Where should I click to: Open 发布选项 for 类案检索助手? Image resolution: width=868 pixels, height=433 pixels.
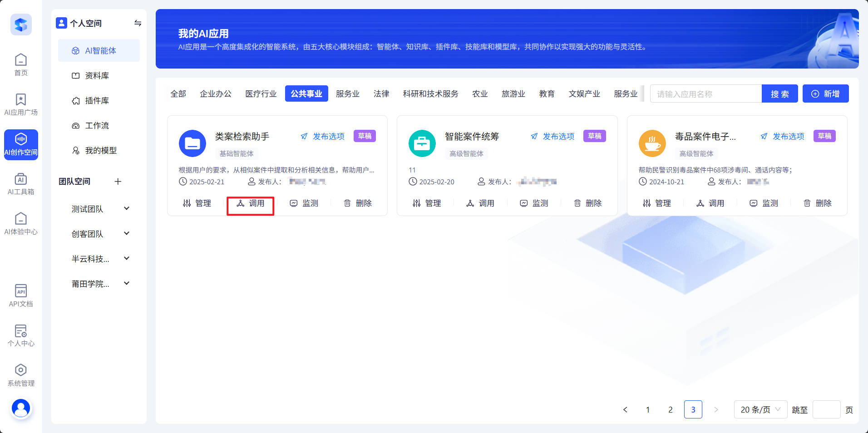click(x=323, y=136)
